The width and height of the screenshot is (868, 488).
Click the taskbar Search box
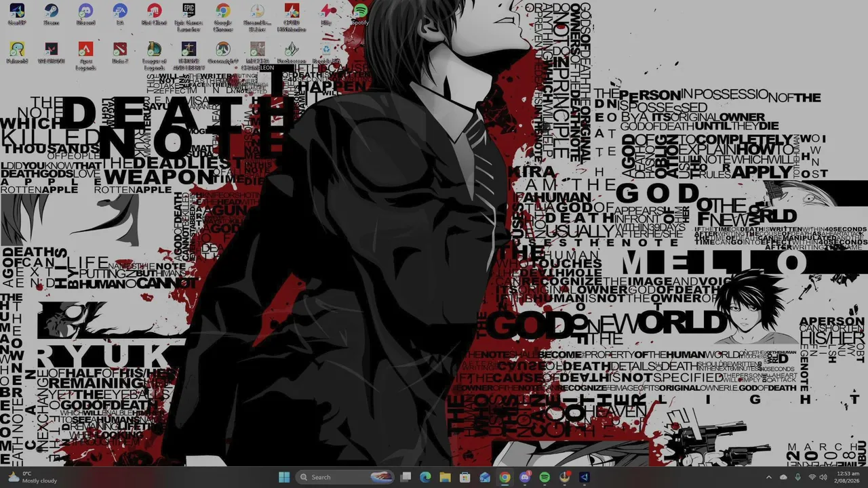(346, 477)
